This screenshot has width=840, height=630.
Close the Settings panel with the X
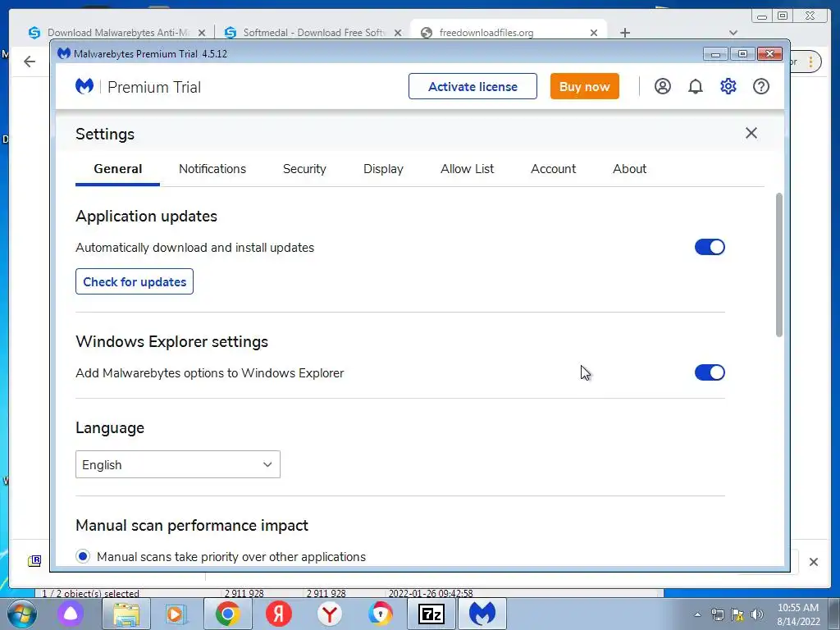tap(751, 133)
